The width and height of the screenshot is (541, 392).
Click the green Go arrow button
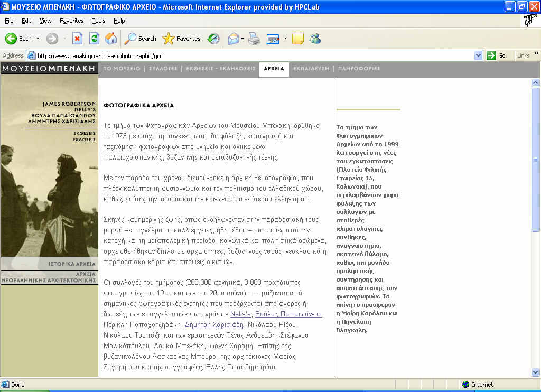(491, 55)
